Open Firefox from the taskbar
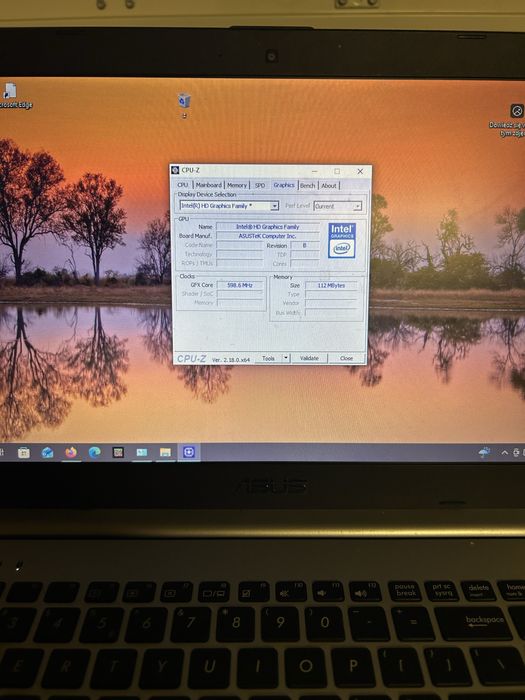The image size is (525, 700). (x=71, y=452)
